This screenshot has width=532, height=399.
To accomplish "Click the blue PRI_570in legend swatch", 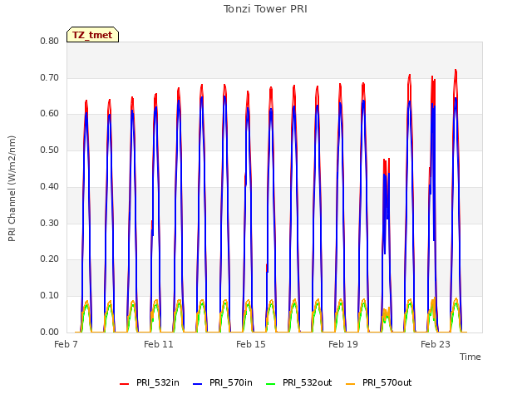I will 198,384.
